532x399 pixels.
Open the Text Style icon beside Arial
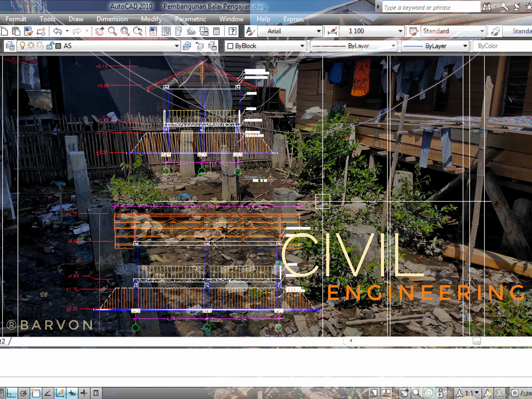[250, 31]
